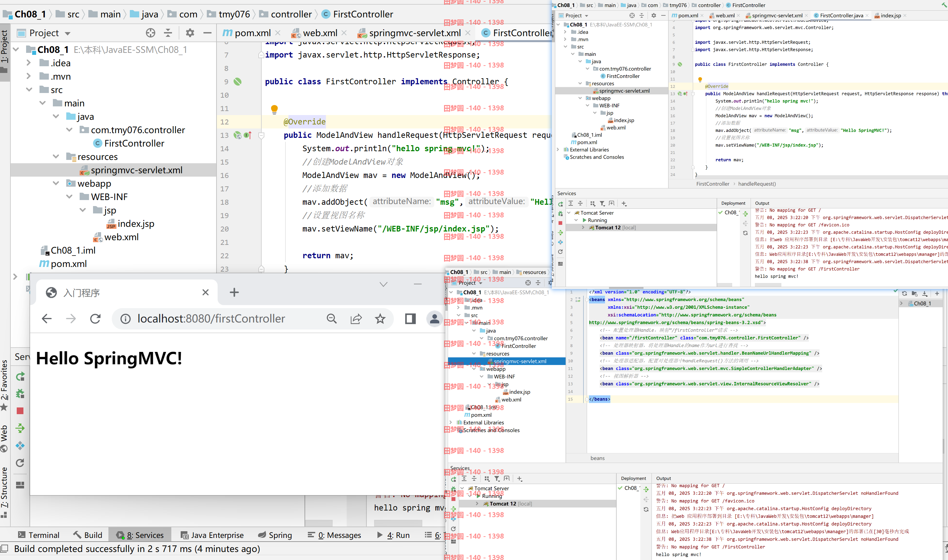The width and height of the screenshot is (948, 560).
Task: Click group-by grid icon in top-right Services toolbar
Action: (593, 203)
